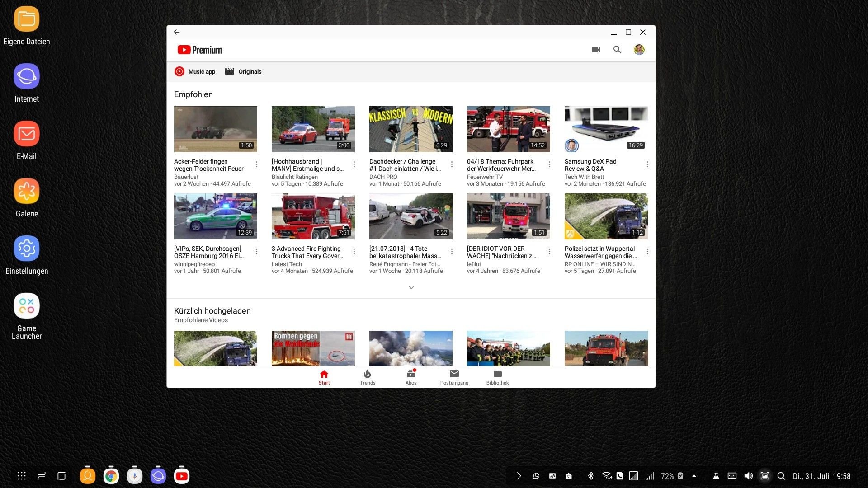
Task: Open the YouTube search icon
Action: 617,50
